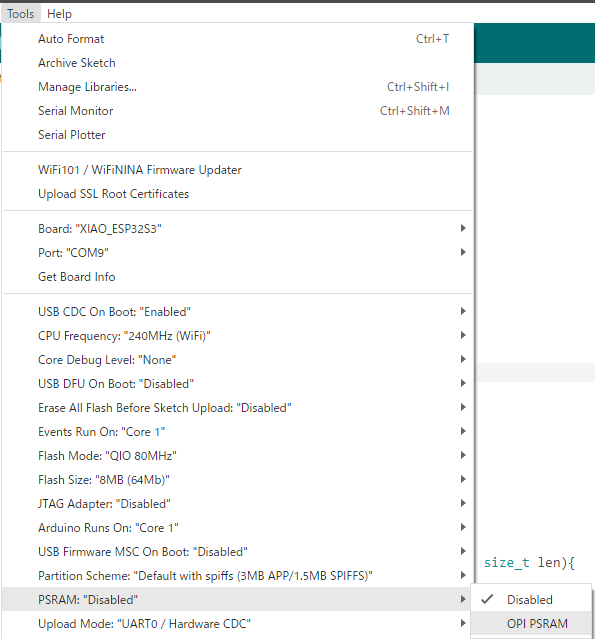Open the CPU Frequency submenu

tap(238, 336)
